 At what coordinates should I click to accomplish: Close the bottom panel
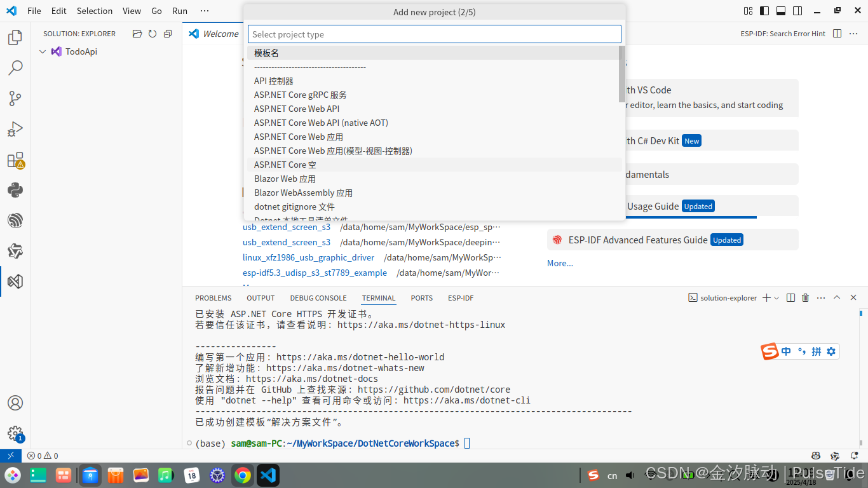coord(853,297)
